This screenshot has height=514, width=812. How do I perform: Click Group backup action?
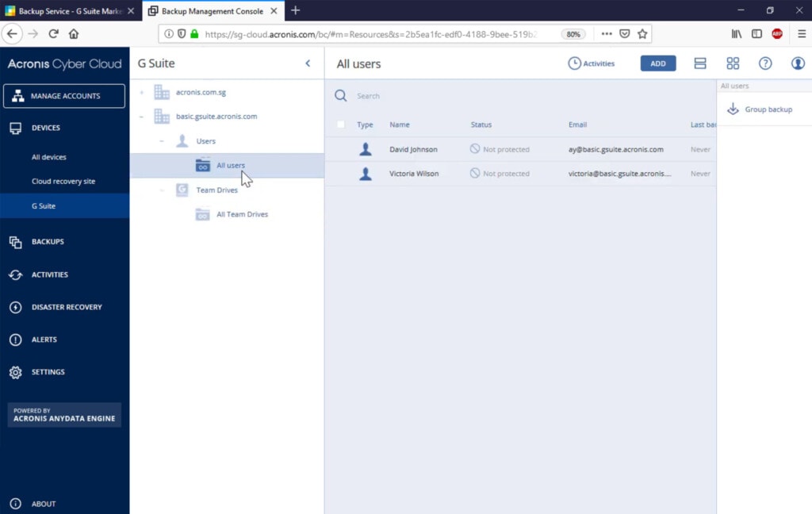tap(760, 109)
